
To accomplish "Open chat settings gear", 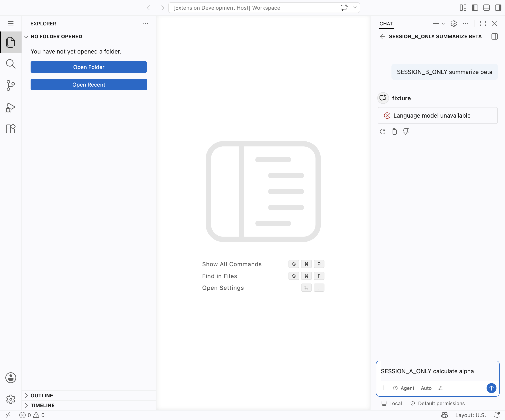I will pyautogui.click(x=454, y=24).
